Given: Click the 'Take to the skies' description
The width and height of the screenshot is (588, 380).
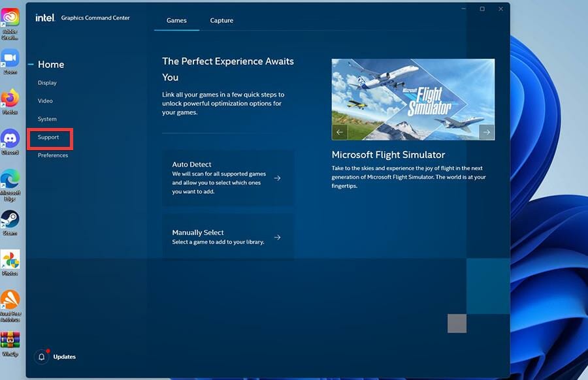Looking at the screenshot, I should pos(409,177).
